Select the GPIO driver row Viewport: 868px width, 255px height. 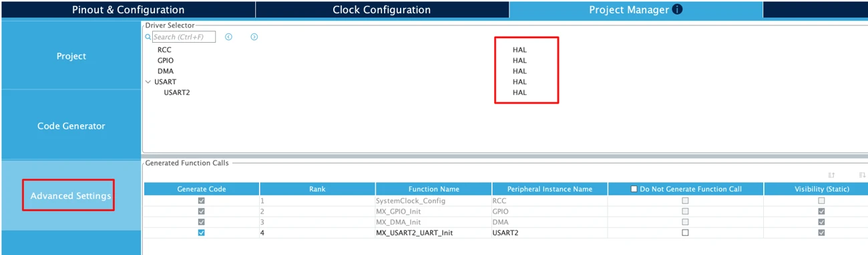pos(166,60)
